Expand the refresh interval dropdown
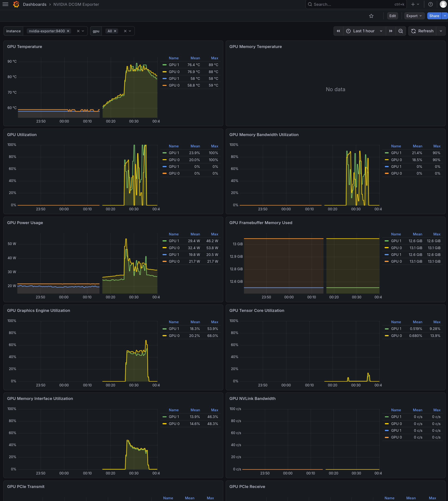This screenshot has width=448, height=501. pyautogui.click(x=441, y=31)
